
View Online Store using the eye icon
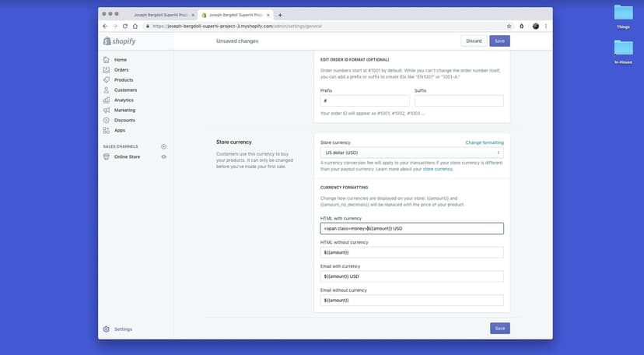tap(163, 156)
